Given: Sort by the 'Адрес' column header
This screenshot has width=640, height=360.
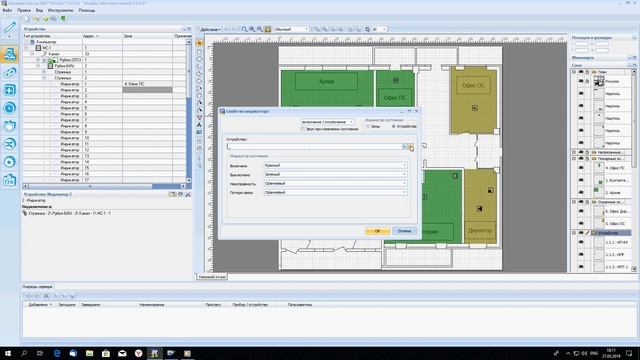Looking at the screenshot, I should point(102,36).
